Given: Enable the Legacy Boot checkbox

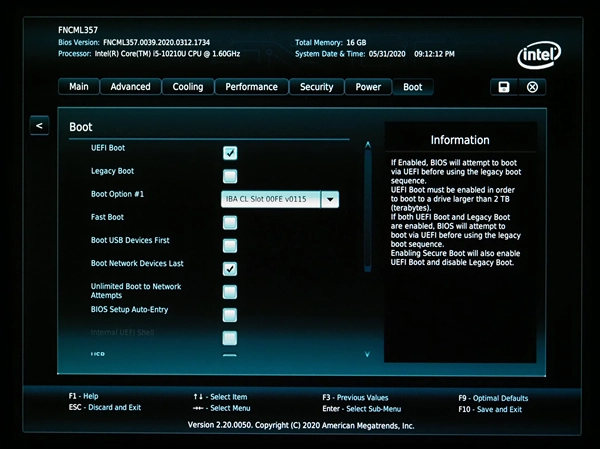Looking at the screenshot, I should click(x=230, y=176).
